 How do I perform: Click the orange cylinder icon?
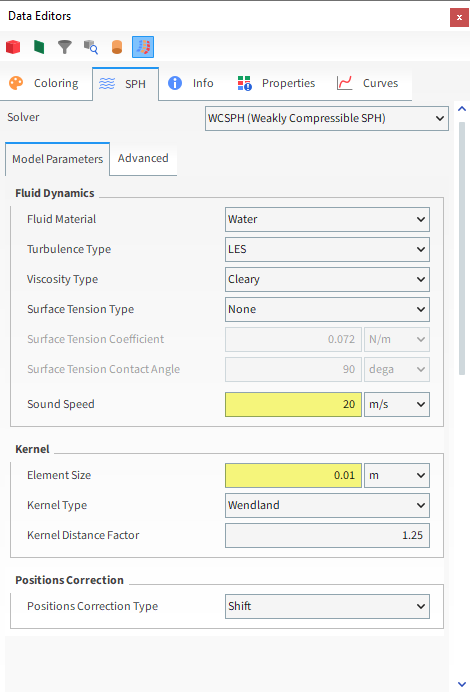click(x=117, y=47)
